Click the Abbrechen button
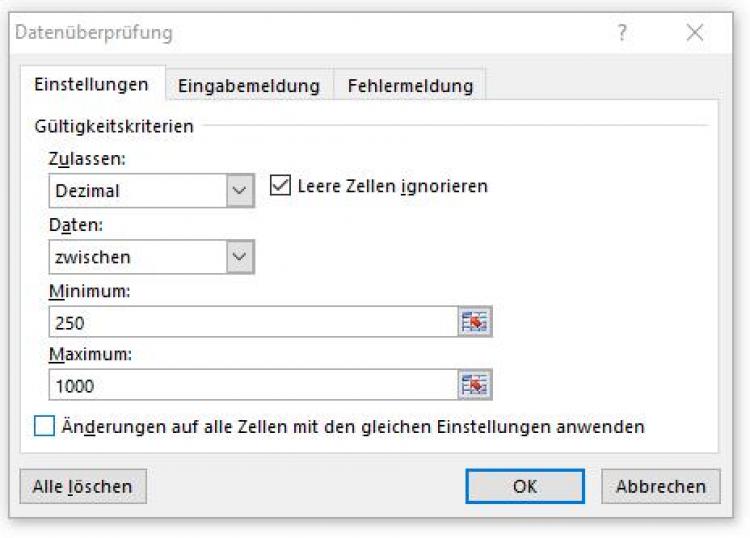The width and height of the screenshot is (750, 538). click(660, 486)
